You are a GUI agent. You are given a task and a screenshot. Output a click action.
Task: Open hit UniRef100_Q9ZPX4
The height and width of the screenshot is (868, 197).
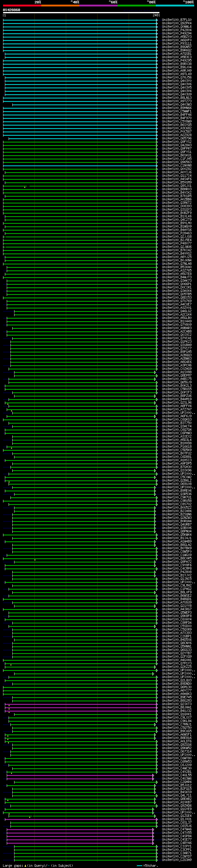coord(177,23)
